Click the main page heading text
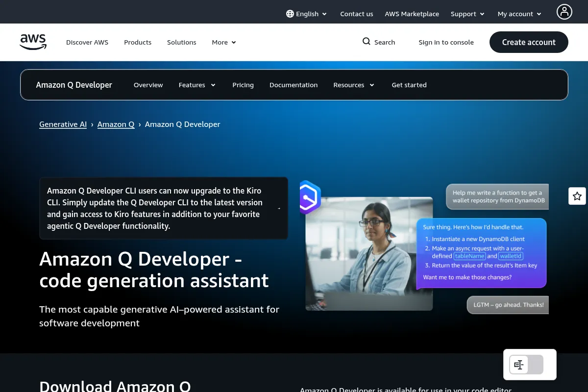 click(154, 269)
